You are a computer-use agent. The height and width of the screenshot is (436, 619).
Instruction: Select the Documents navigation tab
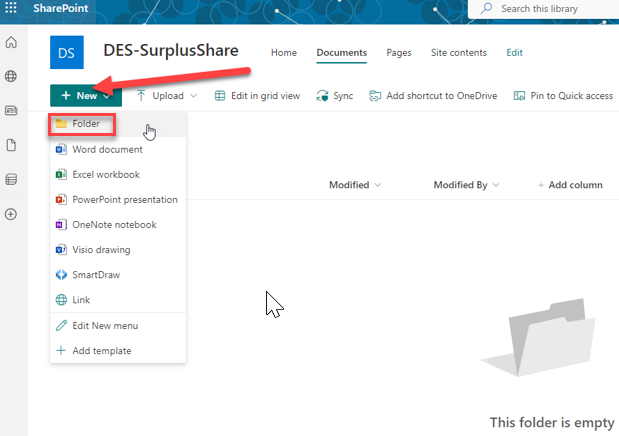pyautogui.click(x=342, y=53)
